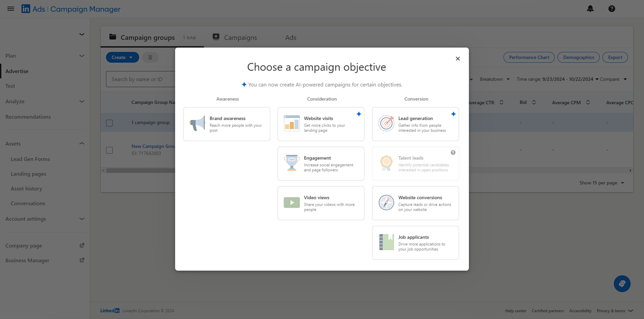Viewport: 644px width, 319px height.
Task: Click the ribbon Talent leads icon
Action: click(386, 163)
